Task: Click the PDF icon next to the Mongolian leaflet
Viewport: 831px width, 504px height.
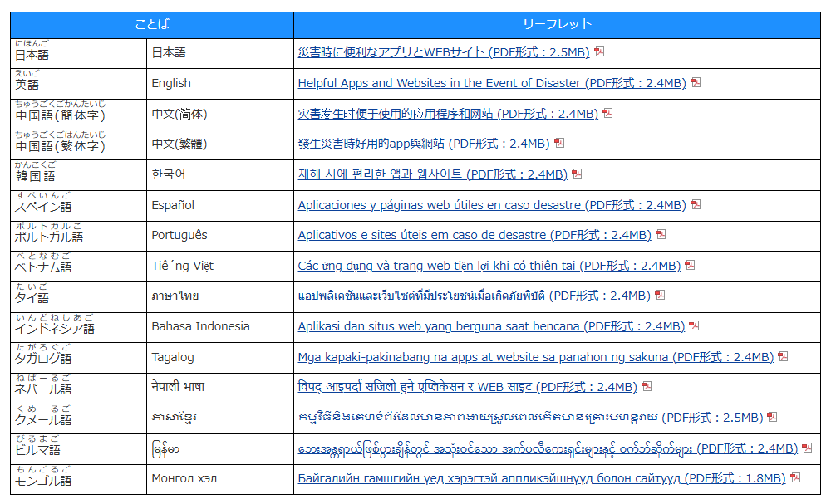Action: point(797,478)
